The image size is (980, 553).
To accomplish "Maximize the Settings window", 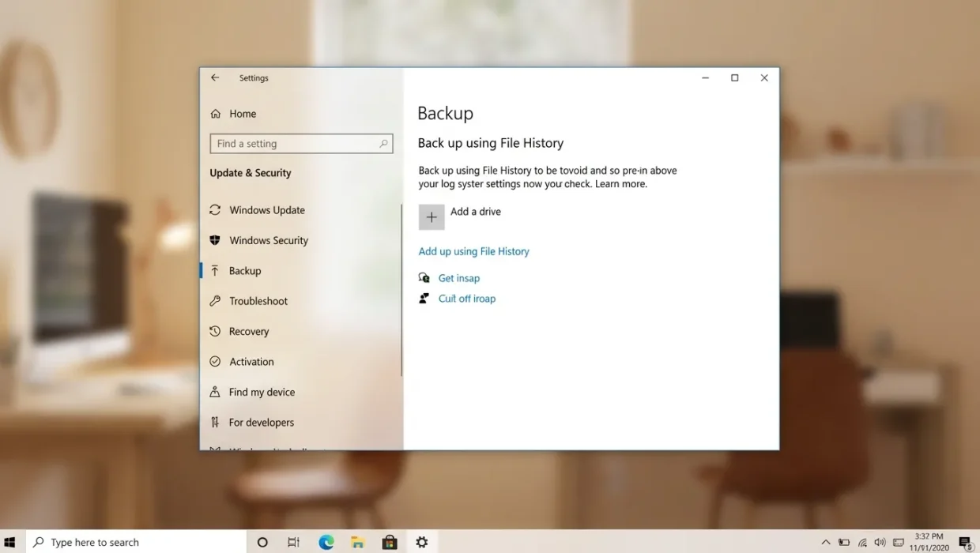I will pos(734,78).
